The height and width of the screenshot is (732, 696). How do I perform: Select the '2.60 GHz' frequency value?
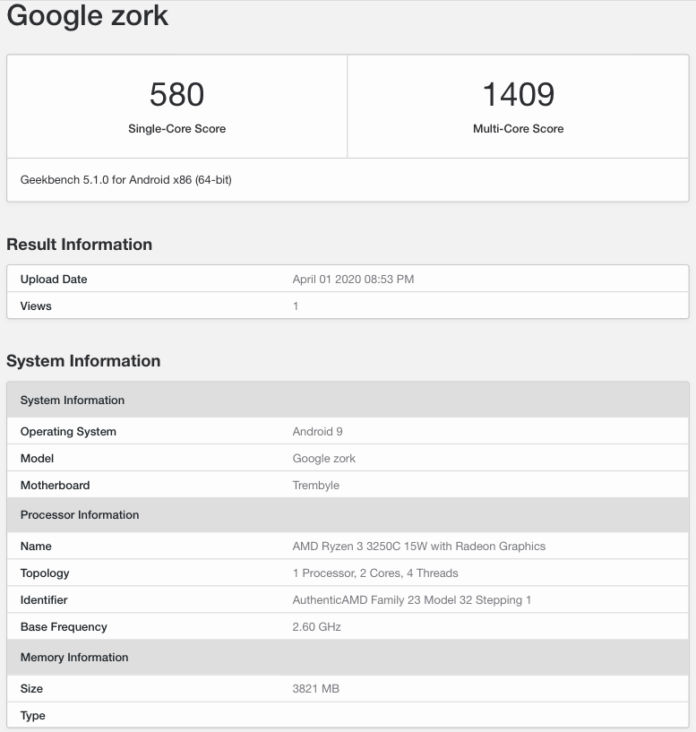tap(316, 627)
